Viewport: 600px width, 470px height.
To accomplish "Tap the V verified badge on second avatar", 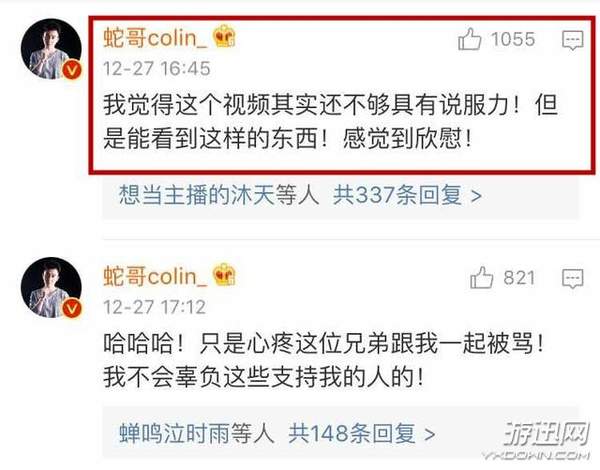I will 72,308.
